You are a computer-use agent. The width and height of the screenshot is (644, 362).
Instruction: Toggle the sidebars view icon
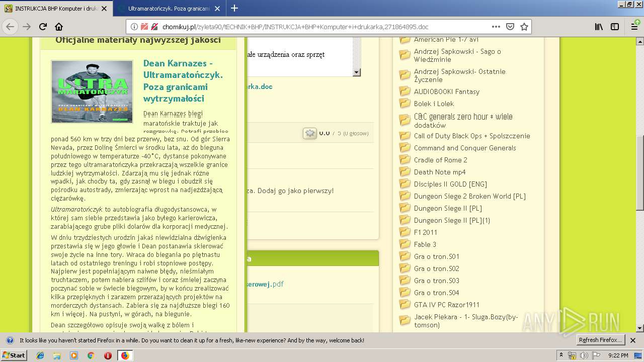(x=615, y=27)
